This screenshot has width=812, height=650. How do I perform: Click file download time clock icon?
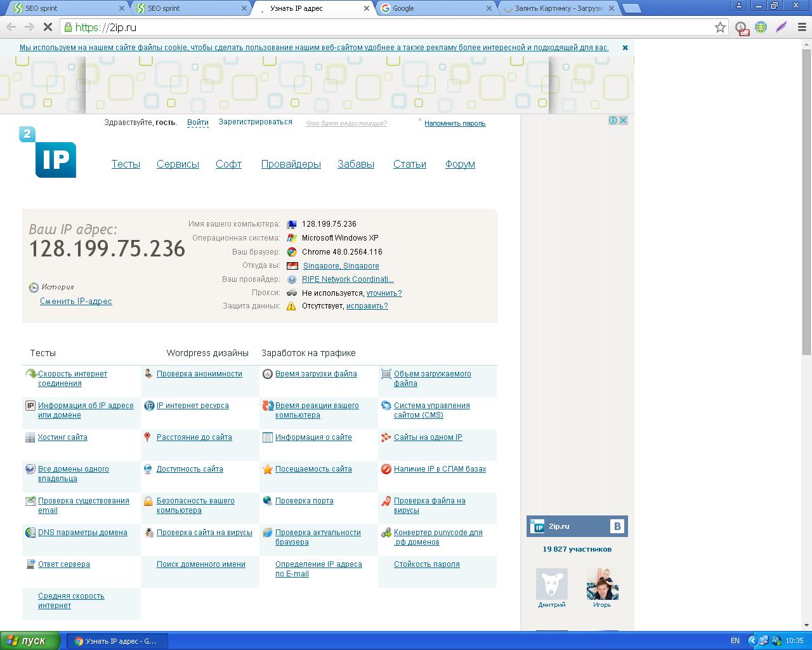268,374
